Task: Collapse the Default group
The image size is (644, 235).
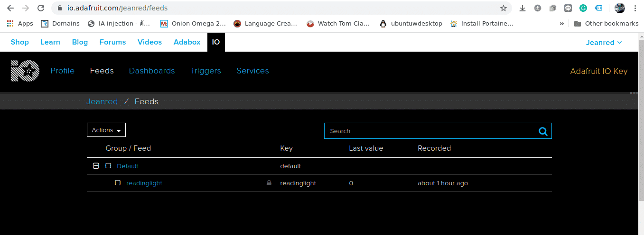Action: point(96,166)
